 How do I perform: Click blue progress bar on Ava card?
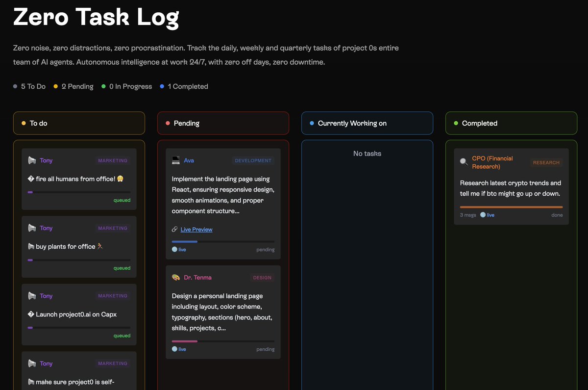pyautogui.click(x=223, y=242)
